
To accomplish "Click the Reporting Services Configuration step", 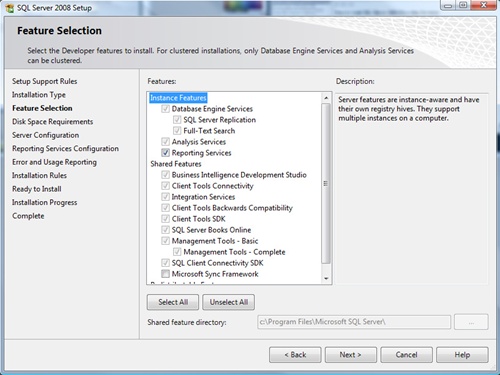I will [x=65, y=149].
